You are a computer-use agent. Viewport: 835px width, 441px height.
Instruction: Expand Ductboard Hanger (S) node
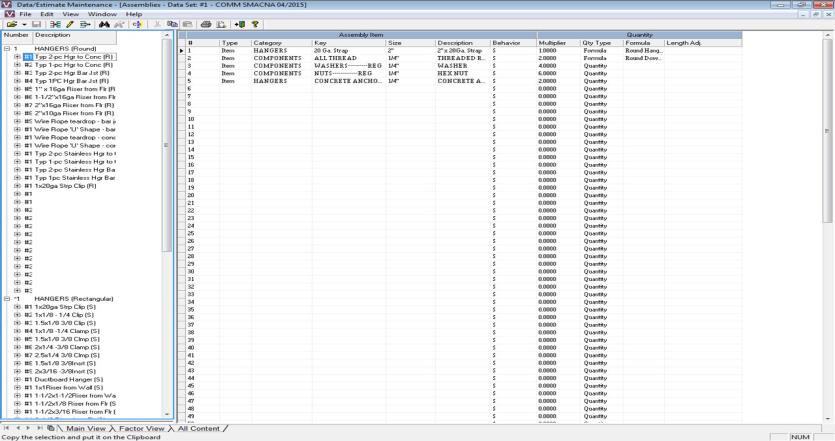(x=17, y=379)
